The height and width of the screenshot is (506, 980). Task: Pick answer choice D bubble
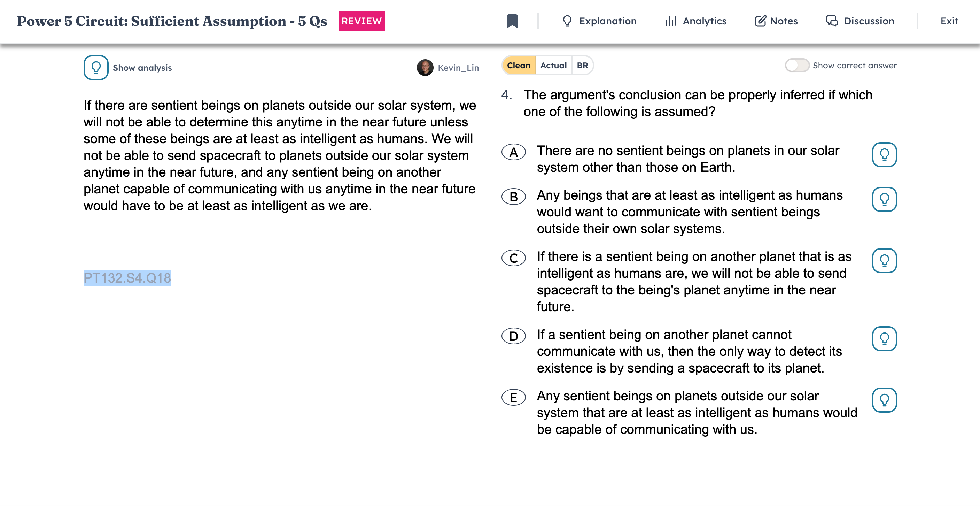coord(513,336)
